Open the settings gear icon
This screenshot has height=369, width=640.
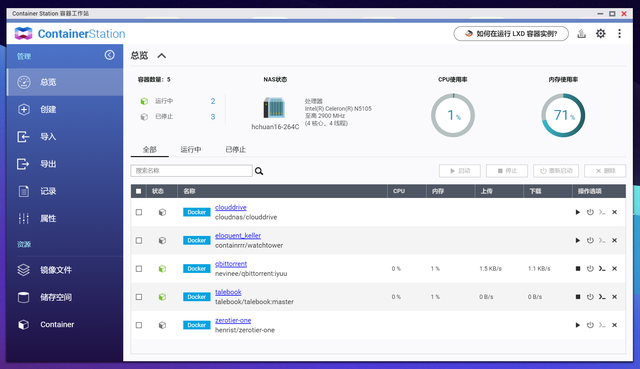(600, 33)
